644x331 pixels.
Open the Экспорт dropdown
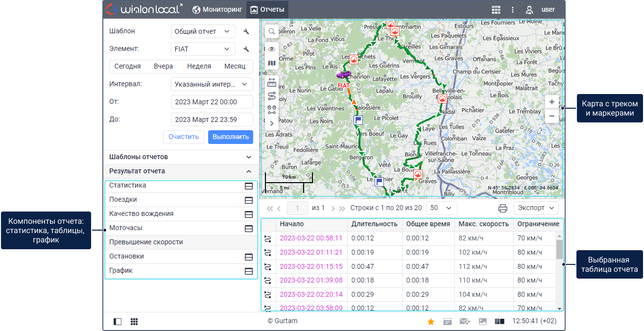536,208
